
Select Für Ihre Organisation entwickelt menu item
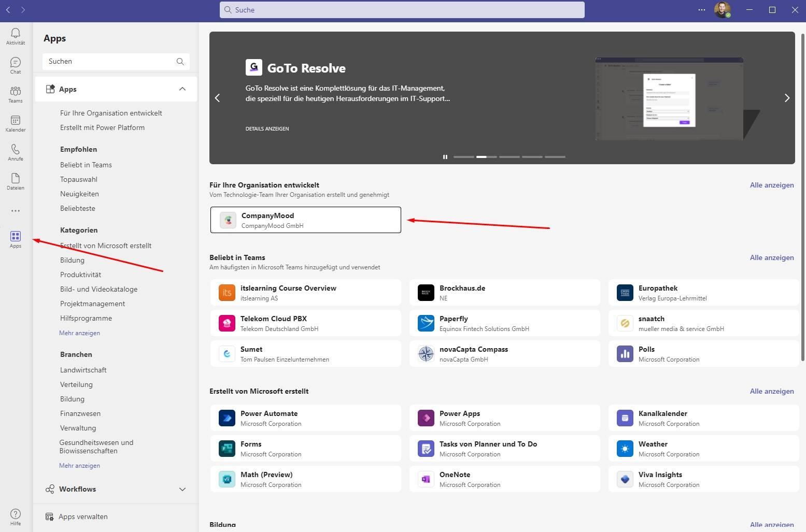(111, 113)
